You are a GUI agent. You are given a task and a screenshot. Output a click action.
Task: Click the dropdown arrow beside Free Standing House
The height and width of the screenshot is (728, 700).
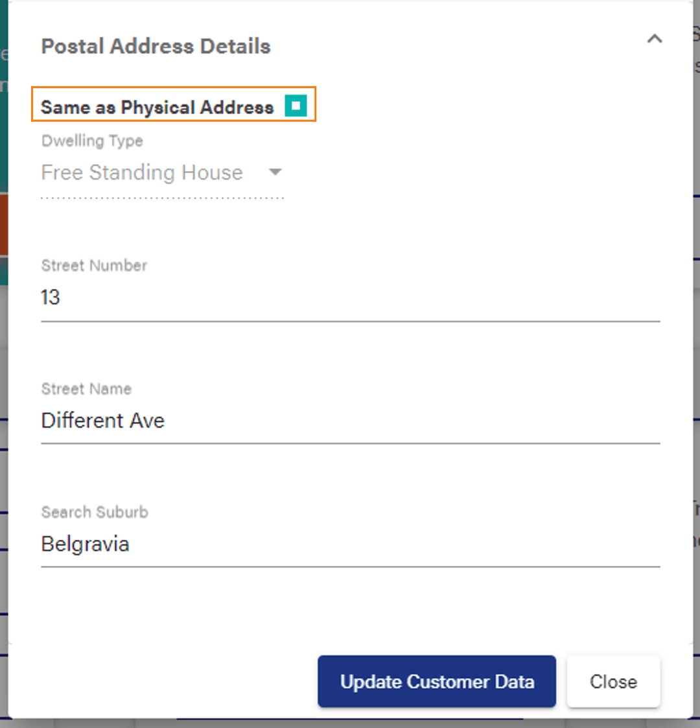[275, 172]
